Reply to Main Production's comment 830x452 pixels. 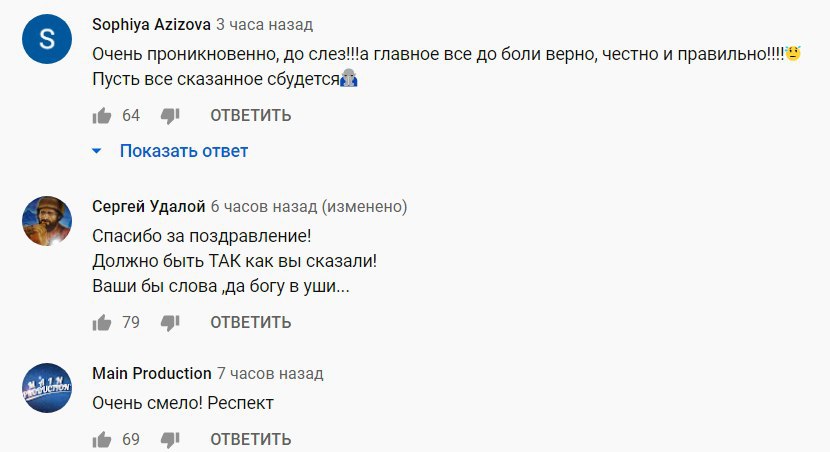tap(250, 439)
